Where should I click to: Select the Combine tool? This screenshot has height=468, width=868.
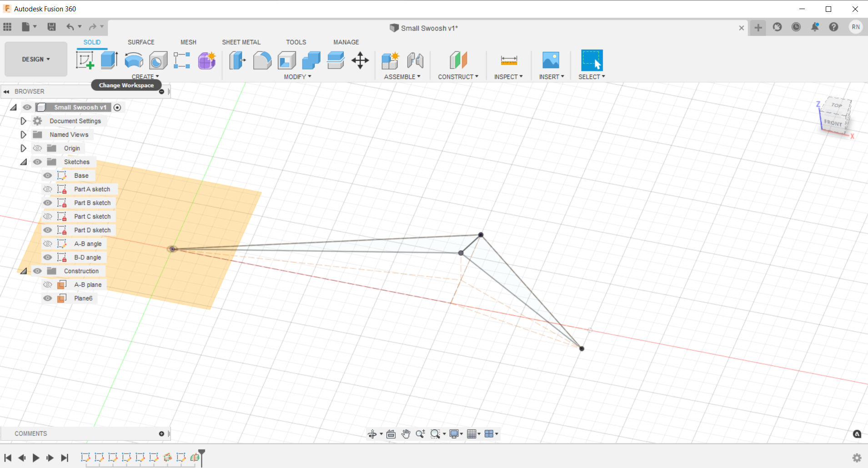(x=311, y=60)
